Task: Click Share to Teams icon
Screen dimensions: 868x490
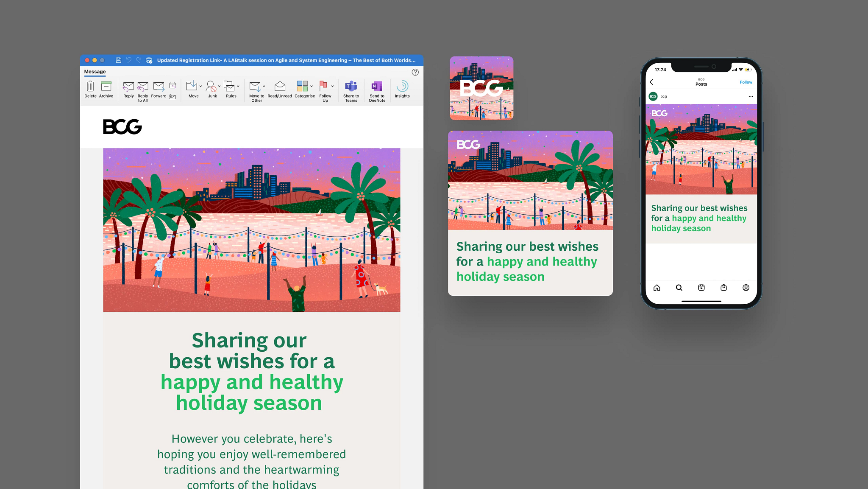Action: click(351, 87)
